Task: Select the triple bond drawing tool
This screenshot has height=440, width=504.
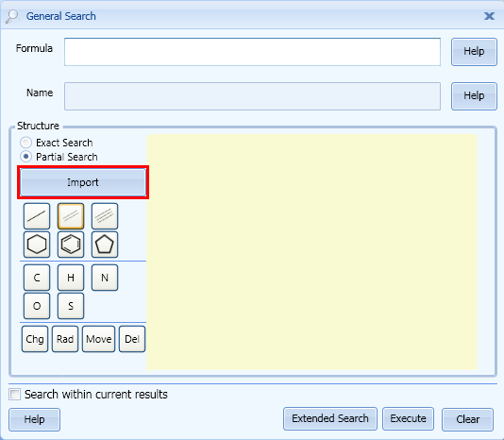Action: 105,216
